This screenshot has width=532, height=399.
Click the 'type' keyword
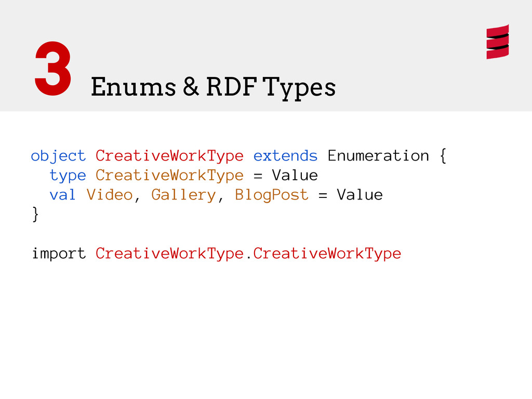tap(68, 176)
